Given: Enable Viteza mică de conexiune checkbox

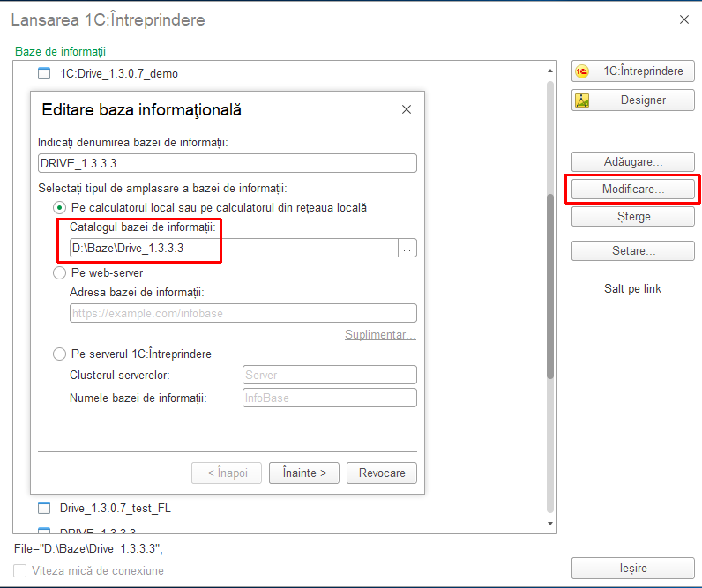Looking at the screenshot, I should pos(20,570).
